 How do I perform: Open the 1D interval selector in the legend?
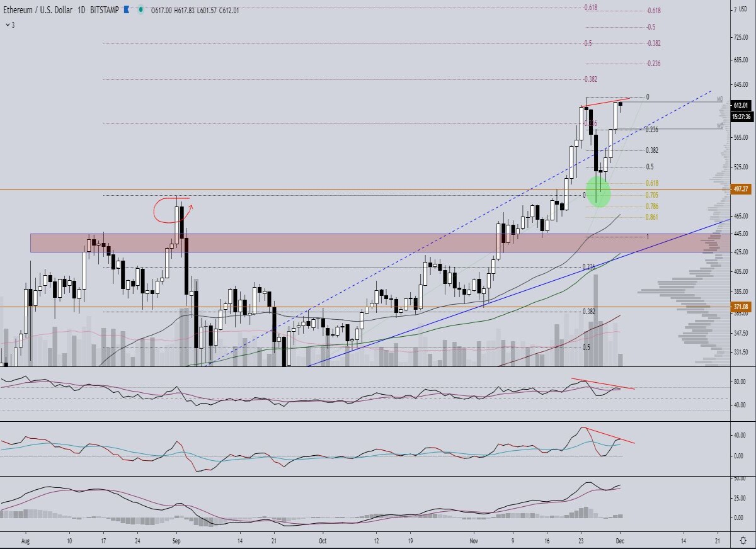(82, 9)
